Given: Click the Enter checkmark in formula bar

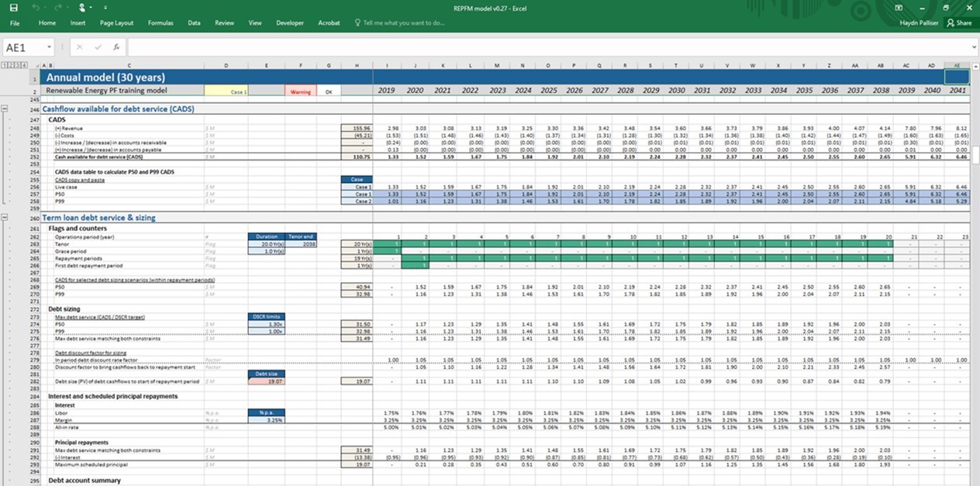Looking at the screenshot, I should click(98, 47).
